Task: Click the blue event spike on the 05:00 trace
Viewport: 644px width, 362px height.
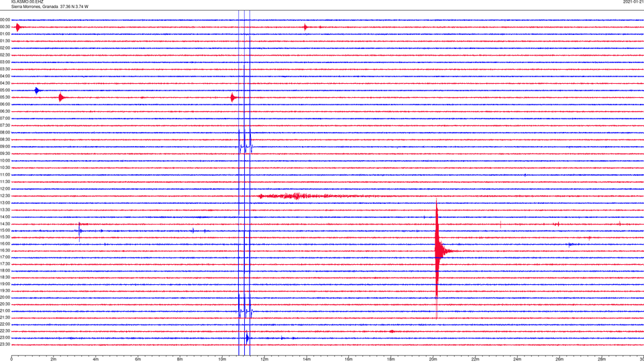Action: (x=37, y=90)
